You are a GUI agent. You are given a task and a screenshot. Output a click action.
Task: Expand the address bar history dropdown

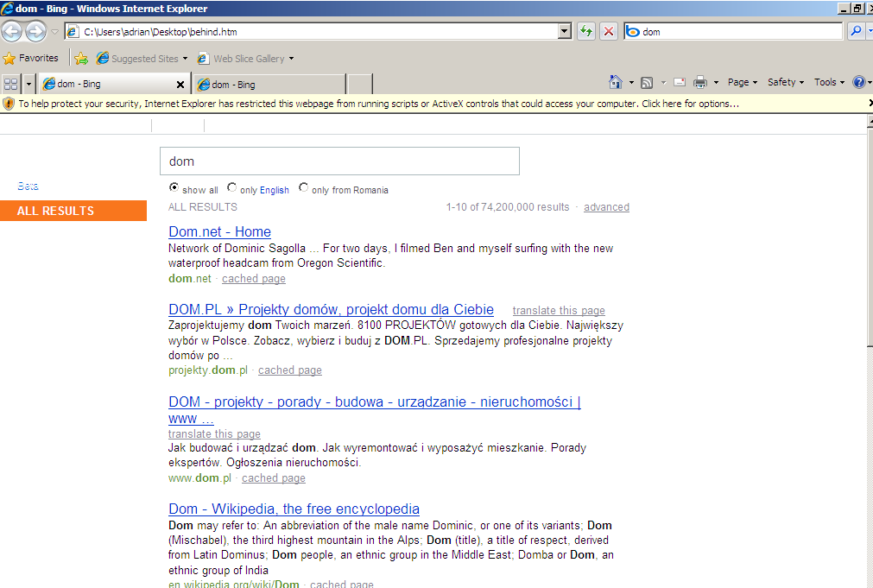point(565,32)
